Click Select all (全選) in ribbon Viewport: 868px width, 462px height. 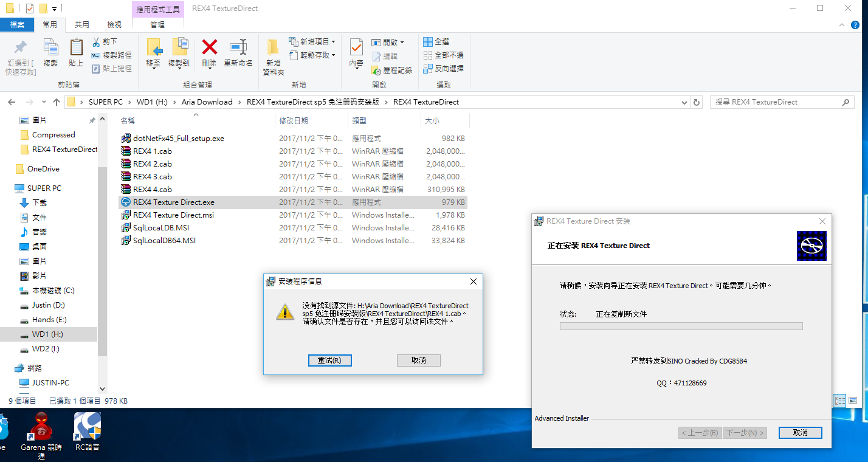pos(436,42)
